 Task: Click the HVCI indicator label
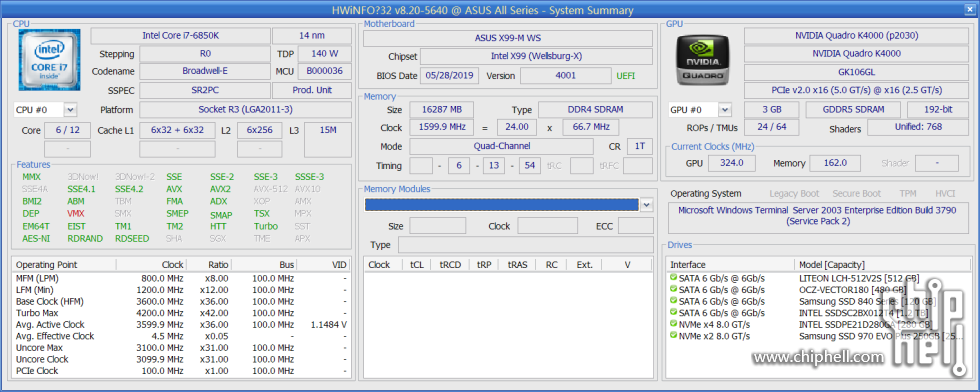(x=945, y=194)
